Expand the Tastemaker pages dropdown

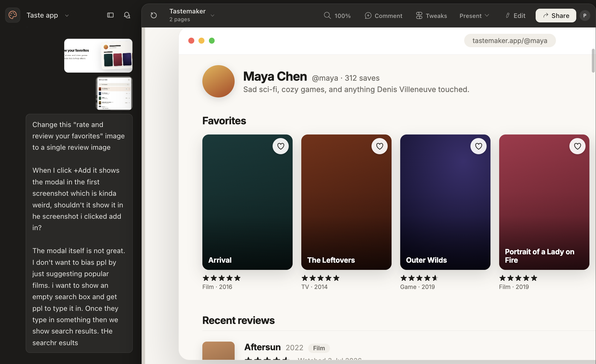click(x=213, y=16)
